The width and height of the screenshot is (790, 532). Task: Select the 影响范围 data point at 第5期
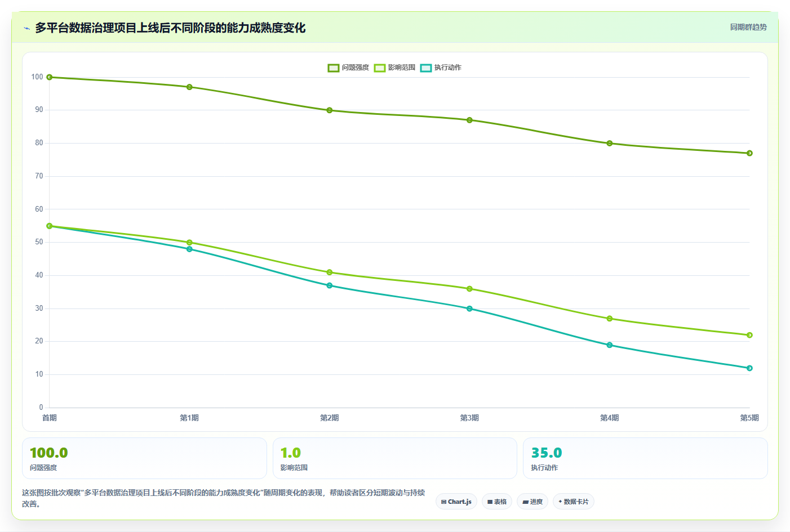[749, 335]
